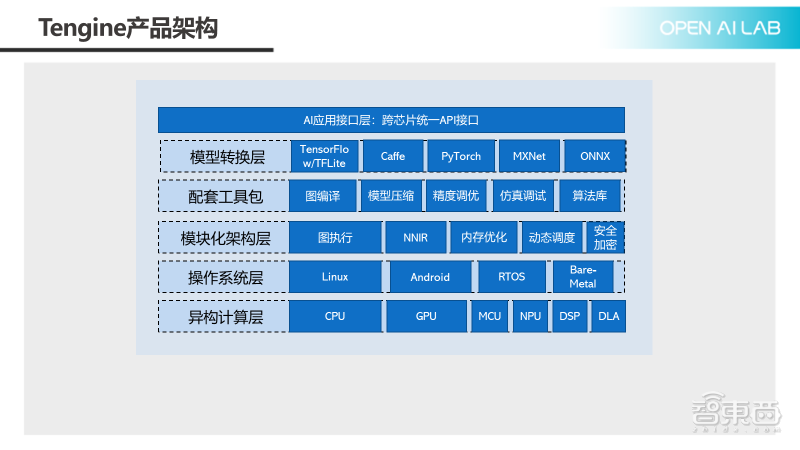Screen dimensions: 800x450
Task: Select the MCU box
Action: 490,317
